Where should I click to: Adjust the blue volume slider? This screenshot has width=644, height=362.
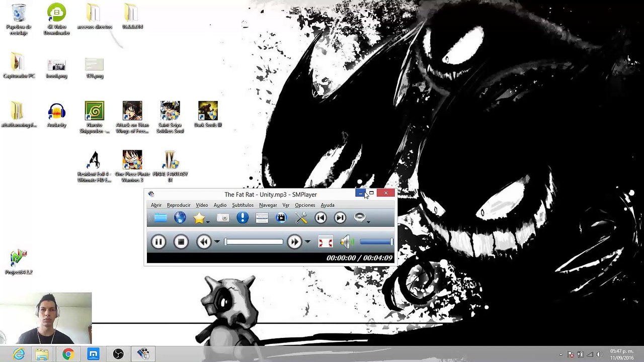coord(376,242)
